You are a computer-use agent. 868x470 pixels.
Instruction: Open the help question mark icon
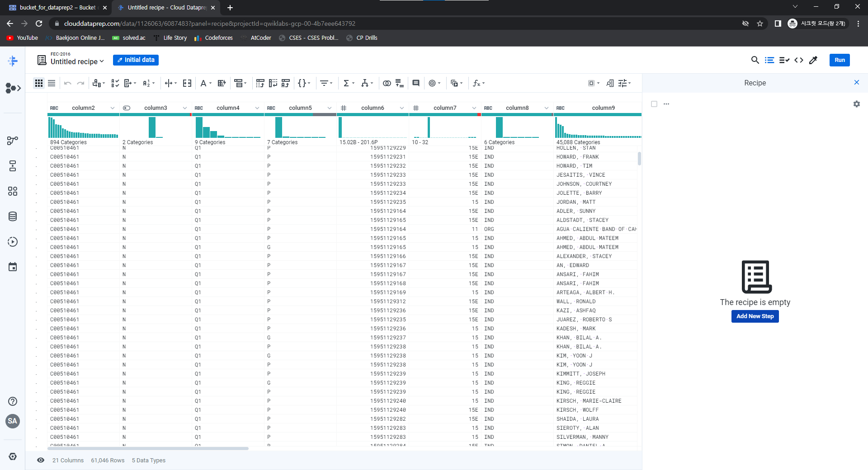[x=13, y=401]
